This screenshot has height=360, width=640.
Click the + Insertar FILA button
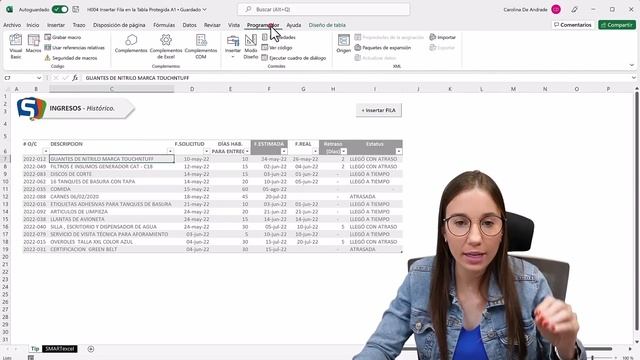[379, 110]
